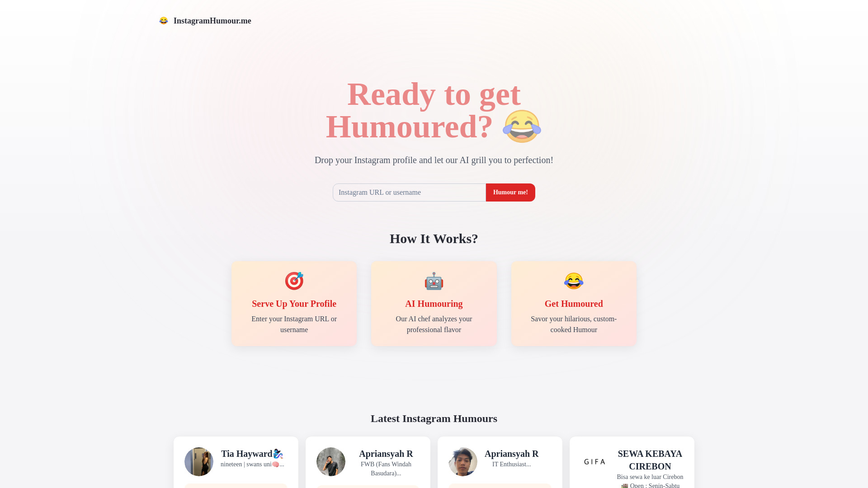Click the AI Humouring card expander

point(434,303)
